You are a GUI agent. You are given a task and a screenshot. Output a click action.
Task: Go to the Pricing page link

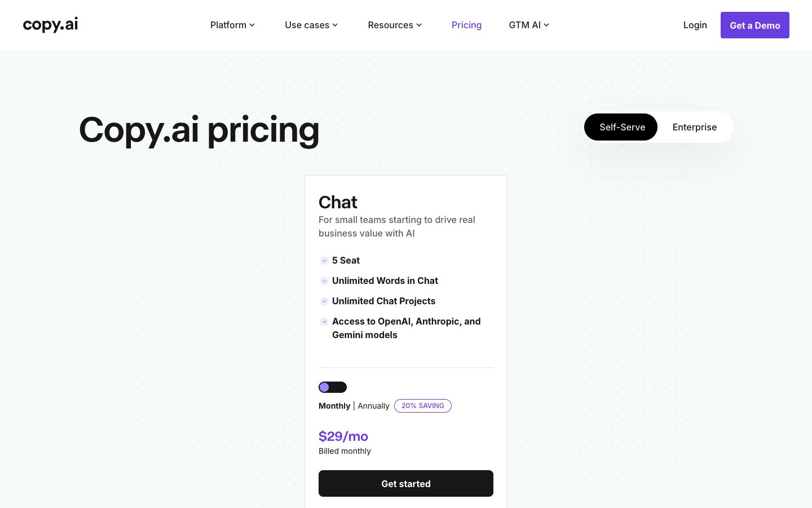click(466, 25)
